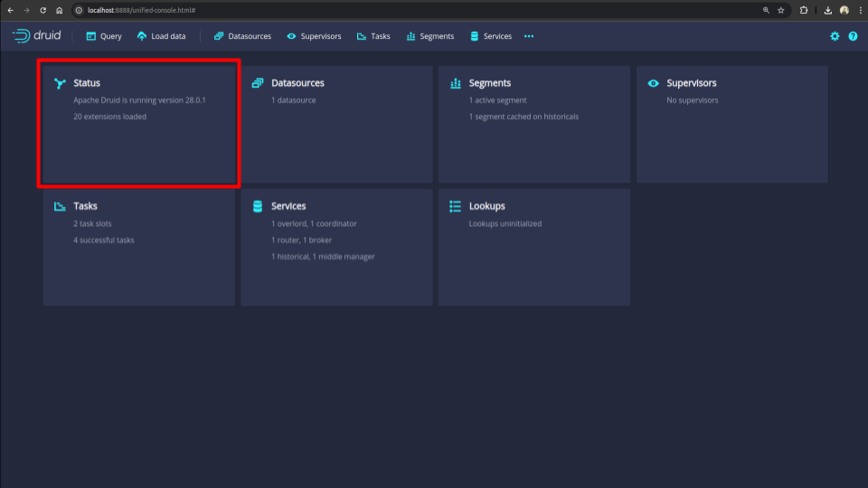Open the Query view
868x488 pixels.
(104, 36)
